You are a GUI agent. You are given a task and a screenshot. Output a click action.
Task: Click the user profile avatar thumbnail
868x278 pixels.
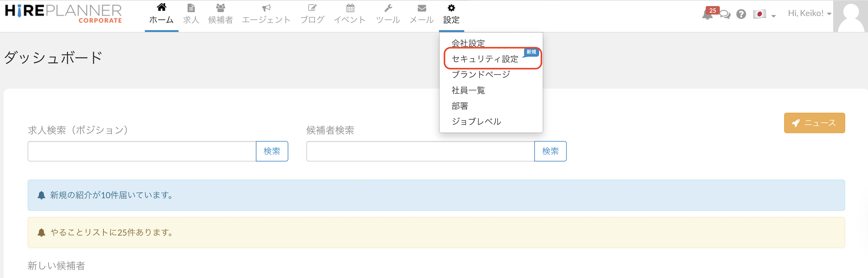tap(850, 16)
